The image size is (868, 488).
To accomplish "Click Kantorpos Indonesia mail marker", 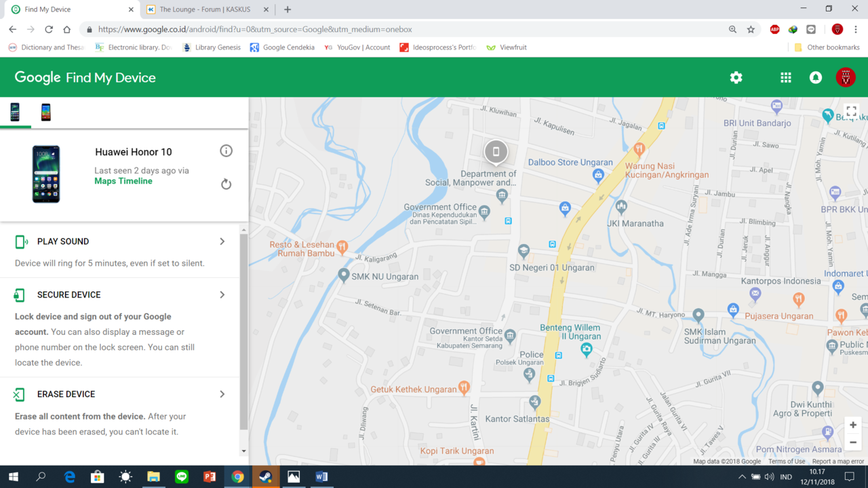I will pyautogui.click(x=755, y=294).
